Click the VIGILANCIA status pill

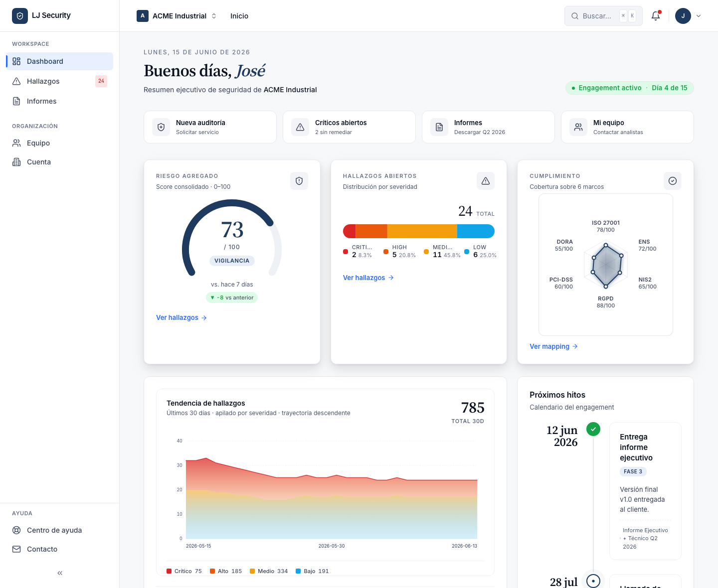pyautogui.click(x=232, y=261)
